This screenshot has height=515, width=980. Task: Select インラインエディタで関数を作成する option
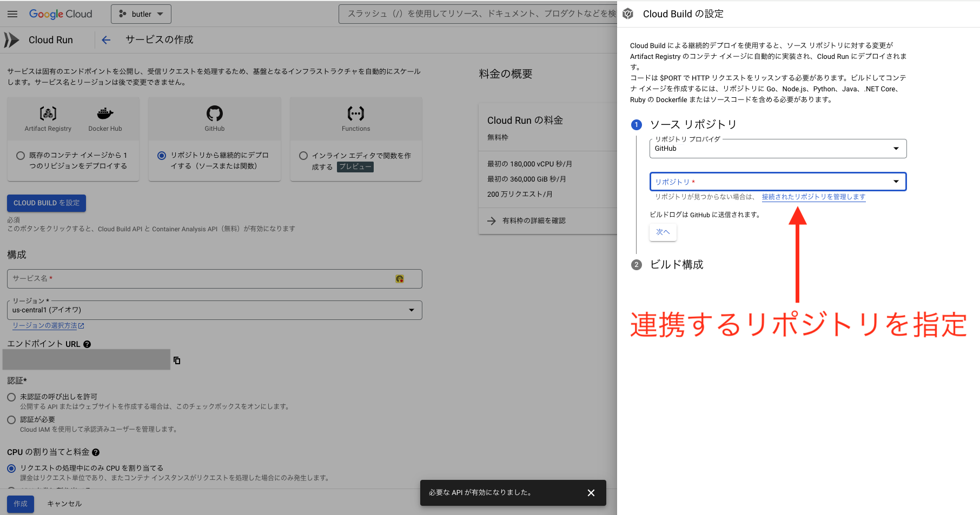tap(304, 156)
